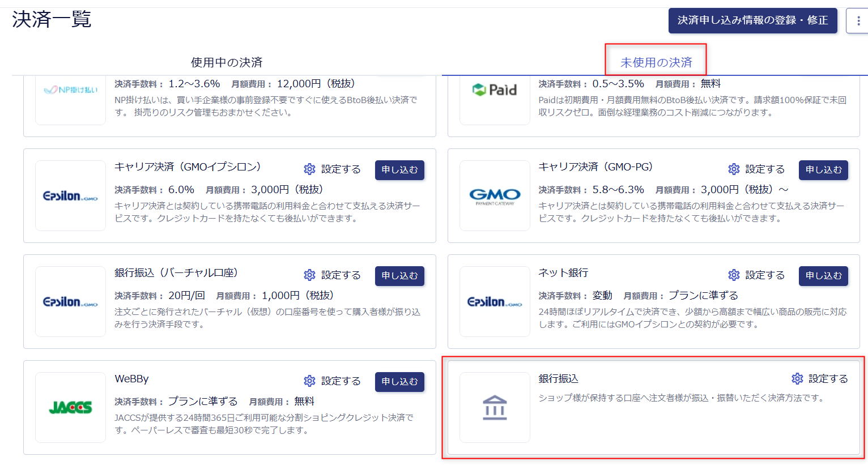Click the settings gear for WeBBy
The image size is (868, 465).
pyautogui.click(x=309, y=381)
